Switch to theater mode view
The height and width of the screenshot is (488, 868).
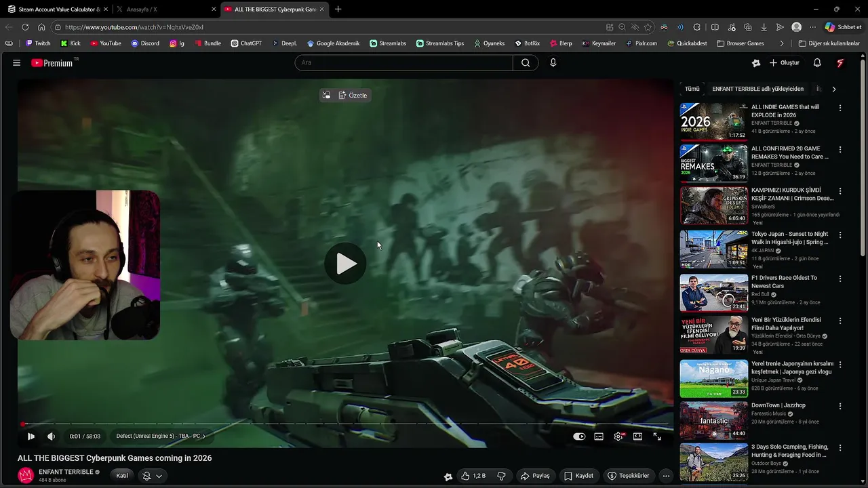[x=637, y=436]
